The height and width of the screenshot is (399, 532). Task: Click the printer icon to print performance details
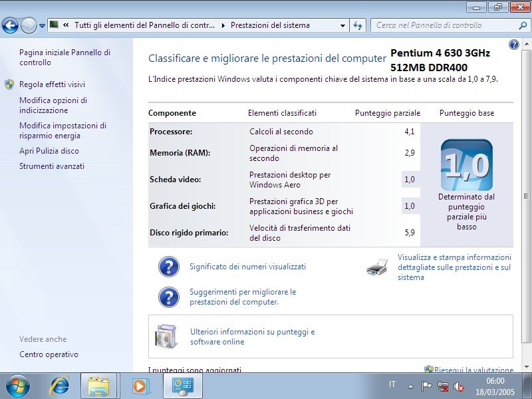pyautogui.click(x=376, y=266)
